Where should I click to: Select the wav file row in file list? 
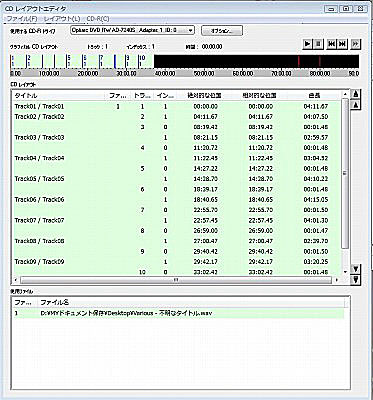click(179, 313)
